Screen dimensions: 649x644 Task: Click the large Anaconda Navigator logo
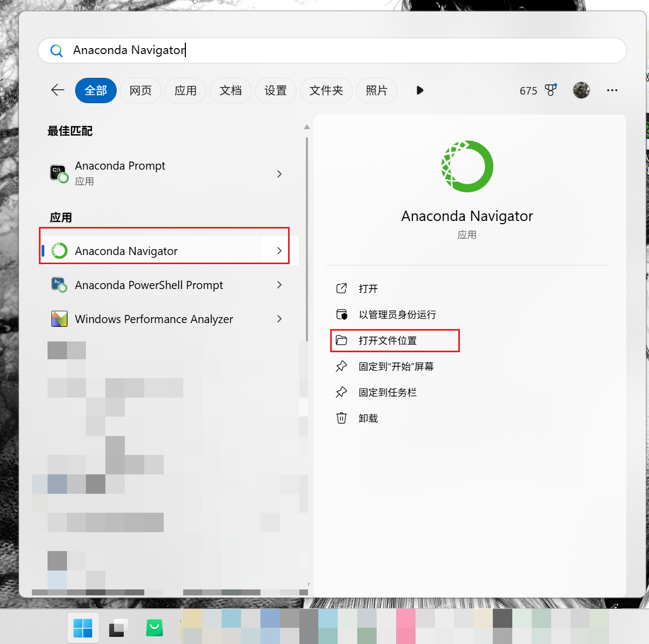coord(467,166)
